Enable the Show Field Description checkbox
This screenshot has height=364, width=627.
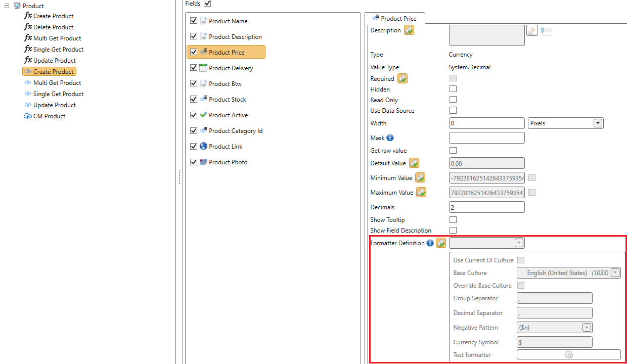(453, 230)
